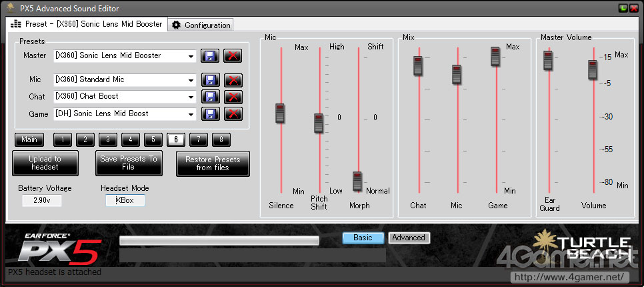Click the Configuration gear icon
The width and height of the screenshot is (644, 287).
pos(176,25)
